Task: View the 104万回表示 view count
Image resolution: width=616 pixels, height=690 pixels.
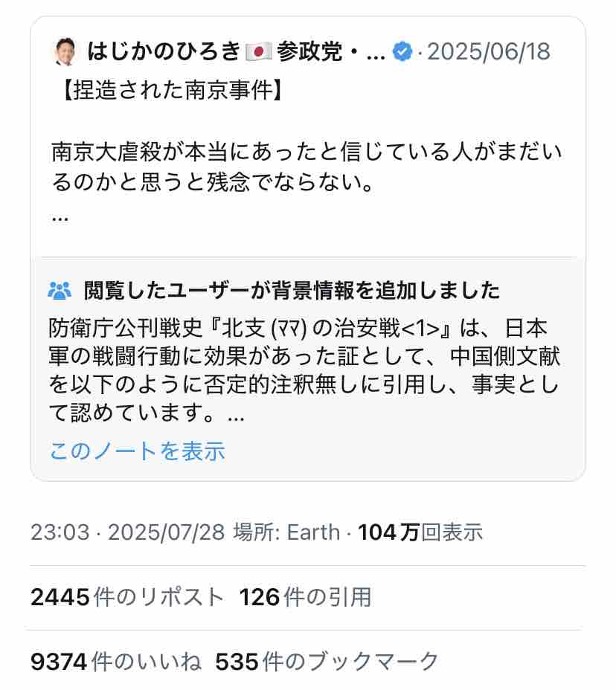Action: 420,532
